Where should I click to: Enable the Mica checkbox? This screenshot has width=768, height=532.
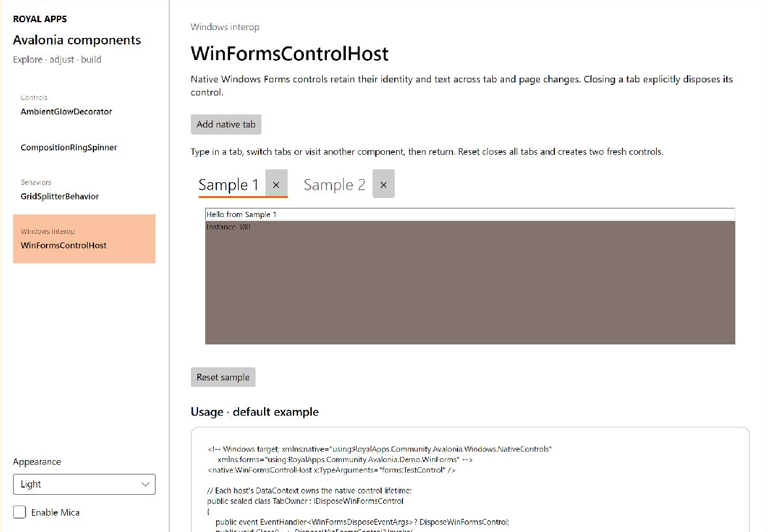pos(20,512)
